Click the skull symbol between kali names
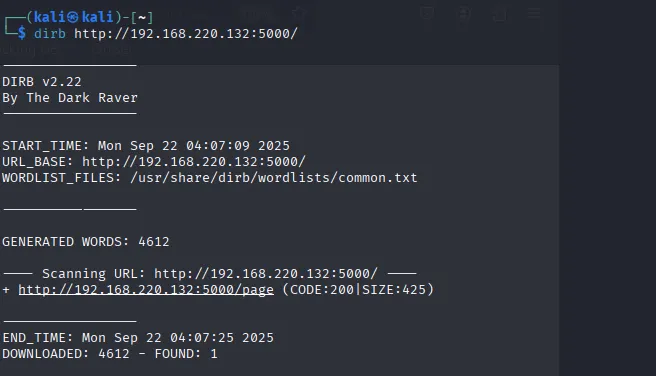This screenshot has width=656, height=376. (x=73, y=17)
